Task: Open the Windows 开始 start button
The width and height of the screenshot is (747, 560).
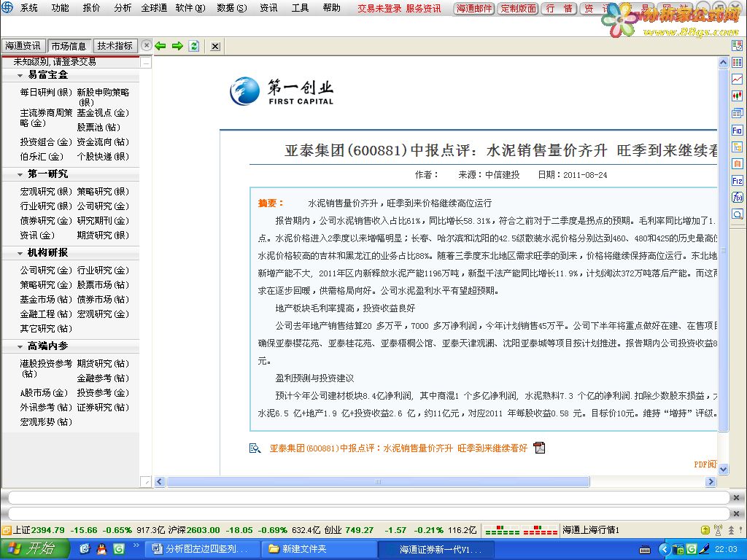Action: tap(35, 549)
